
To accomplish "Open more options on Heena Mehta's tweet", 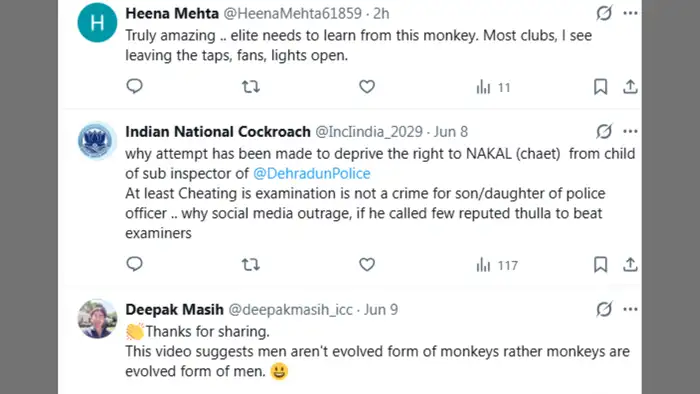I will click(x=630, y=13).
